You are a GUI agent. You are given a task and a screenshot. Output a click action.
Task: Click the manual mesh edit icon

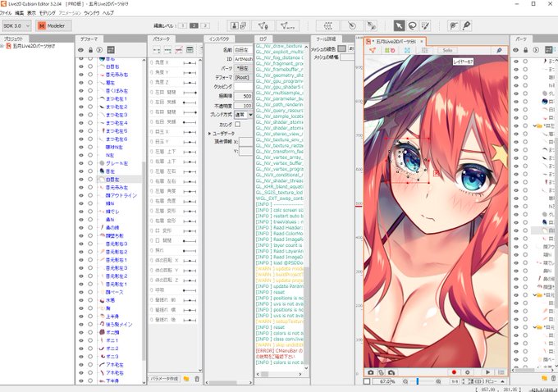click(x=263, y=25)
